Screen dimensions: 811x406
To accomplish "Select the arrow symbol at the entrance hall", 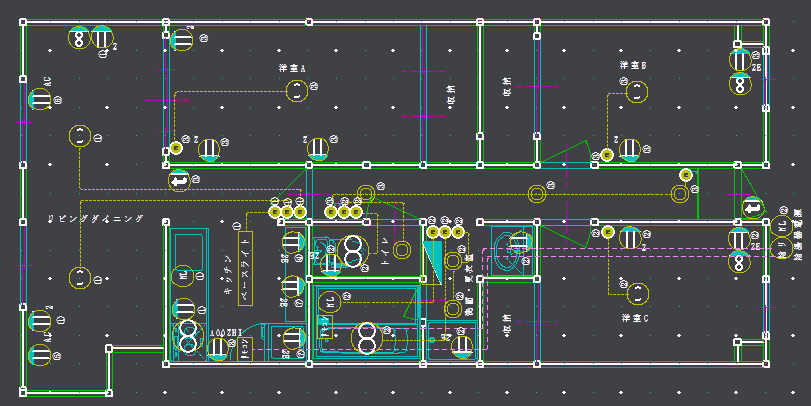I will (753, 208).
